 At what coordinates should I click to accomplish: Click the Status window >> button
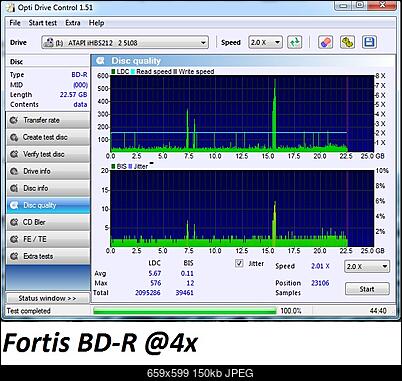pos(48,298)
